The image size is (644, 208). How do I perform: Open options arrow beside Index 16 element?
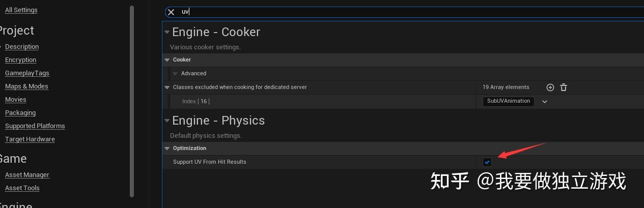pos(545,102)
